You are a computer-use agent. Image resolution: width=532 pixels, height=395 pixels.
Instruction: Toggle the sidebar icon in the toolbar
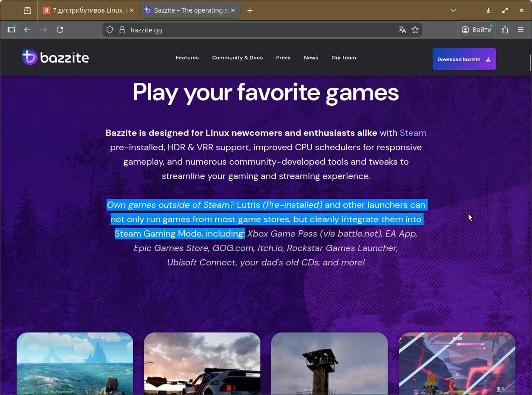12,30
